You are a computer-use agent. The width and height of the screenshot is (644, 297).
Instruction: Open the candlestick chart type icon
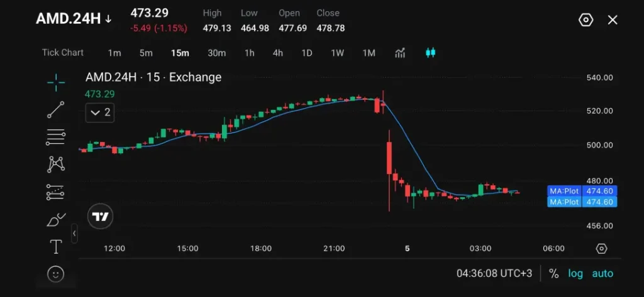coord(430,53)
